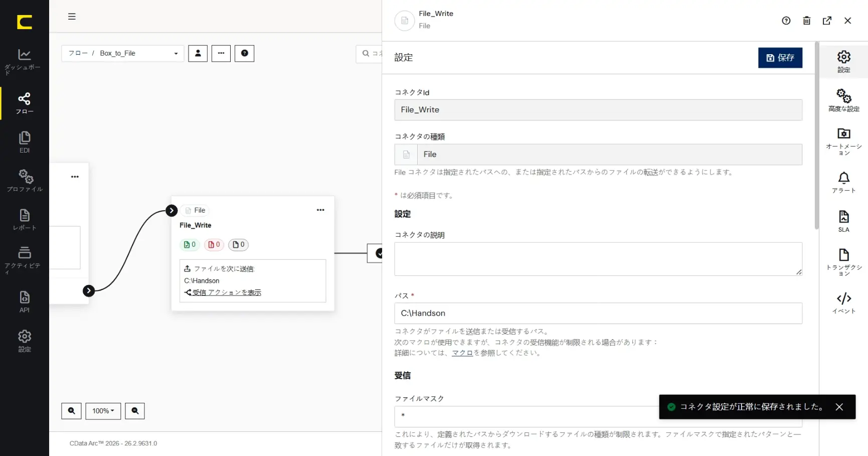
Task: Open the アクティビティ section
Action: (24, 260)
